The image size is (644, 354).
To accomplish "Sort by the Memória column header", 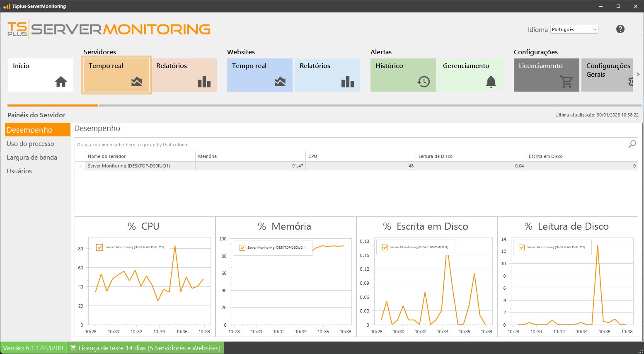I will [x=250, y=156].
